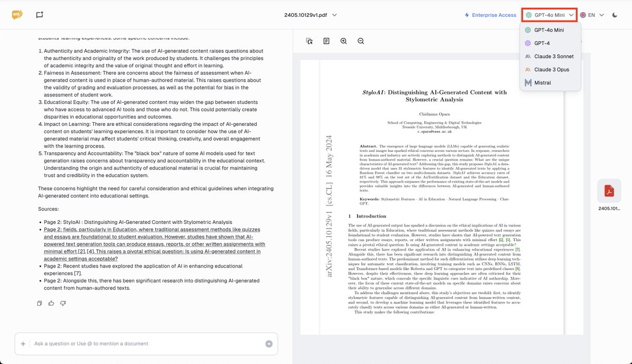Screen dimensions: 632x364
Task: Zoom in on the PDF document
Action: 343,41
